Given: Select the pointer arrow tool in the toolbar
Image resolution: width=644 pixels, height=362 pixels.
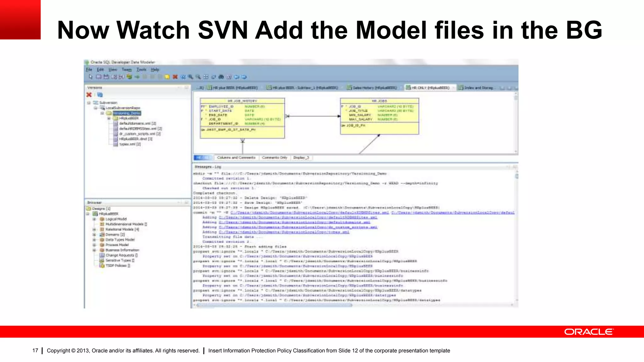Looking at the screenshot, I should pyautogui.click(x=91, y=77).
